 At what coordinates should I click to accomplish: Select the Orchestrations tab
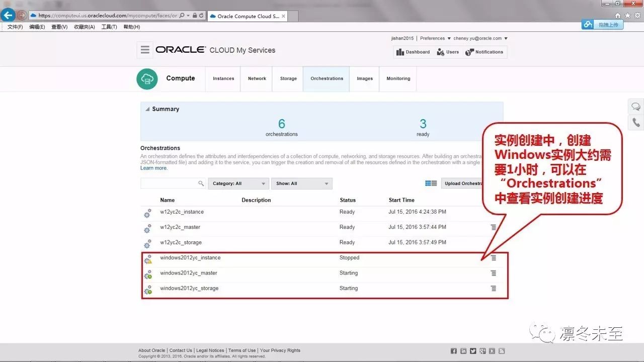[327, 79]
